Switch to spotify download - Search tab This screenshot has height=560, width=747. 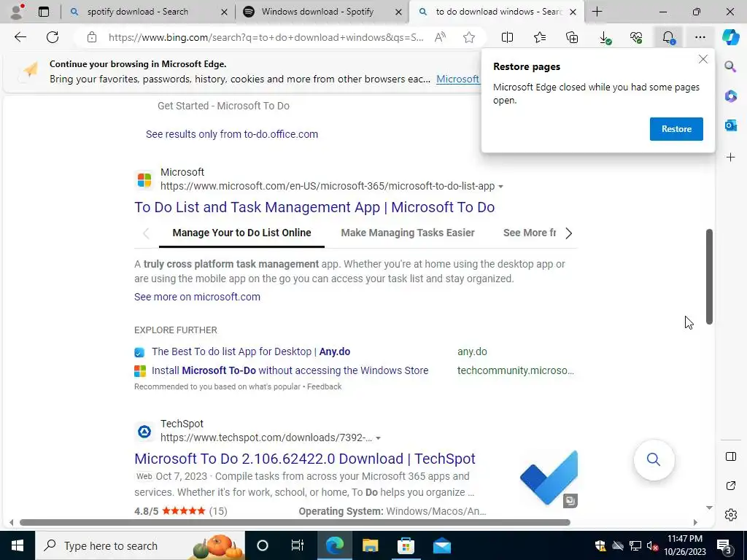(138, 12)
